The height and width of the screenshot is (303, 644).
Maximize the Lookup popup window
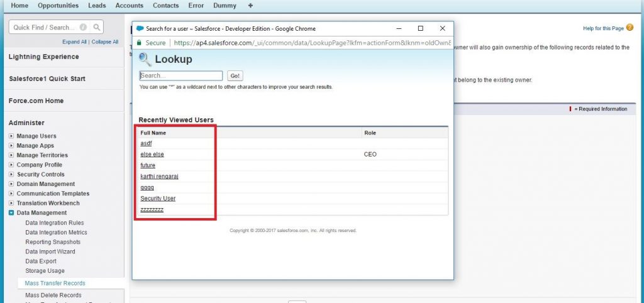click(420, 28)
